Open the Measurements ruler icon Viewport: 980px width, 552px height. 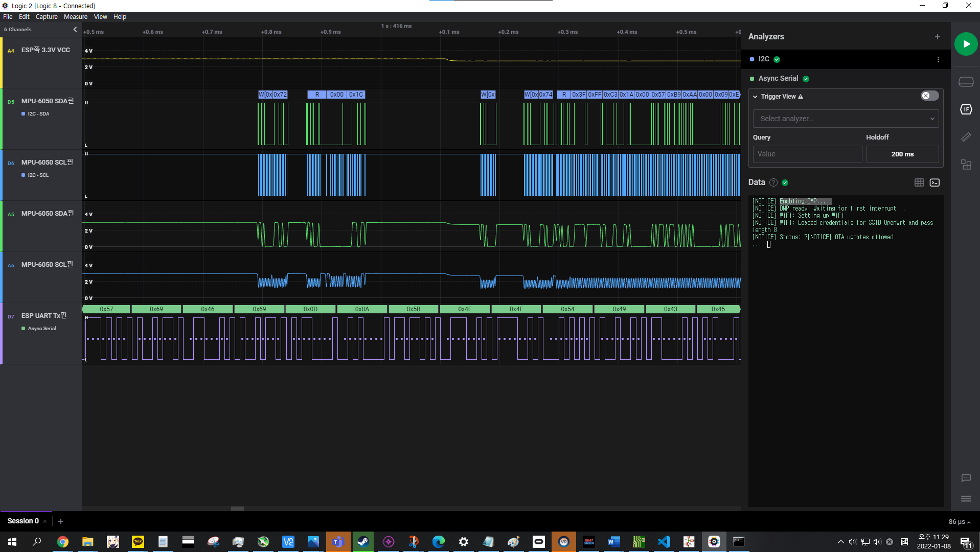coord(966,137)
